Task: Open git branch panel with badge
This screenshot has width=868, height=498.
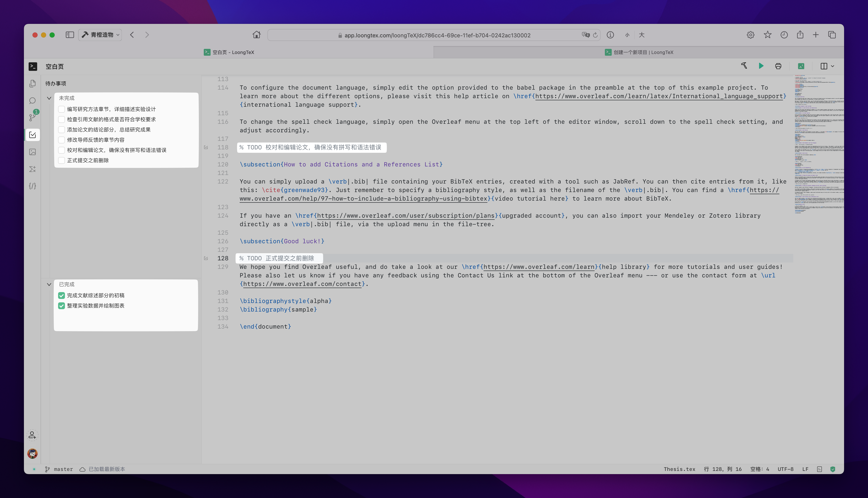Action: tap(32, 117)
